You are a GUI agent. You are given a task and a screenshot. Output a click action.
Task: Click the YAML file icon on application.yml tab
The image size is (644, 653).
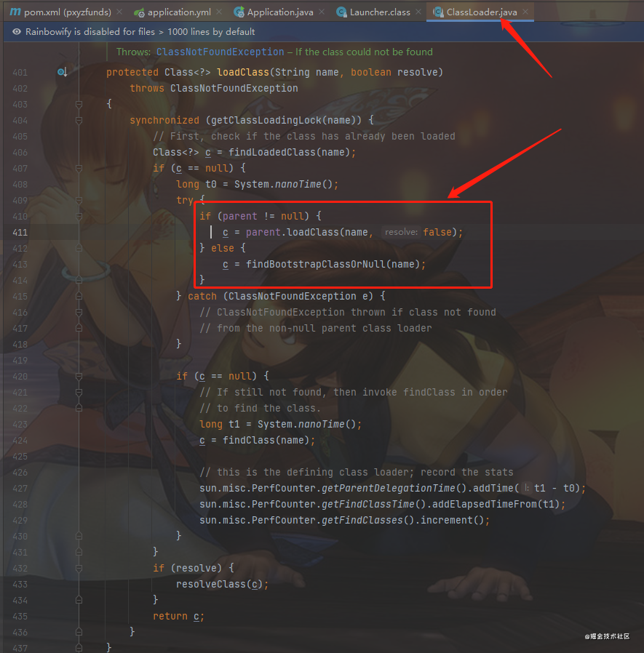[x=139, y=12]
